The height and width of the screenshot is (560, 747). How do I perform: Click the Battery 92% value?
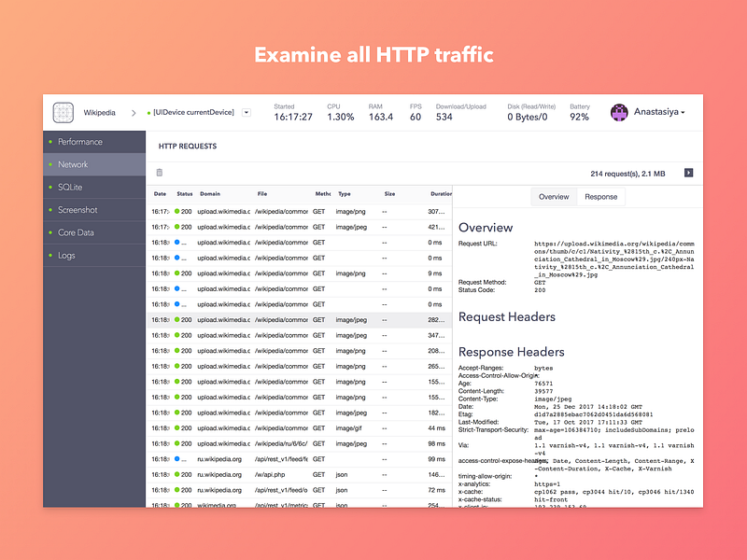tap(579, 118)
